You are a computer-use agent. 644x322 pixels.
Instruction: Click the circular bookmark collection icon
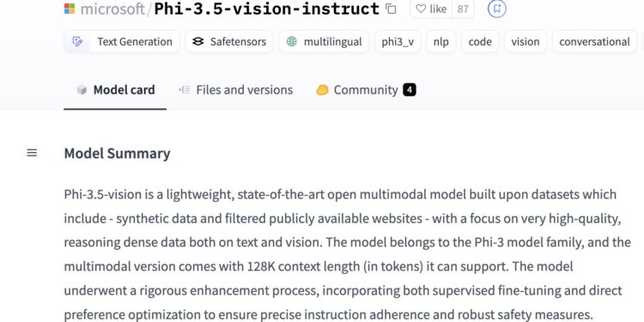click(x=497, y=9)
